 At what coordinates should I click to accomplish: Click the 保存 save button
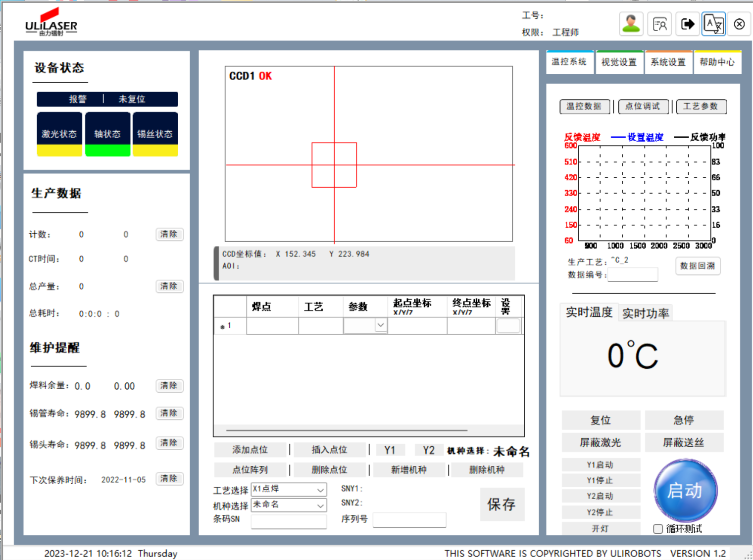click(502, 504)
